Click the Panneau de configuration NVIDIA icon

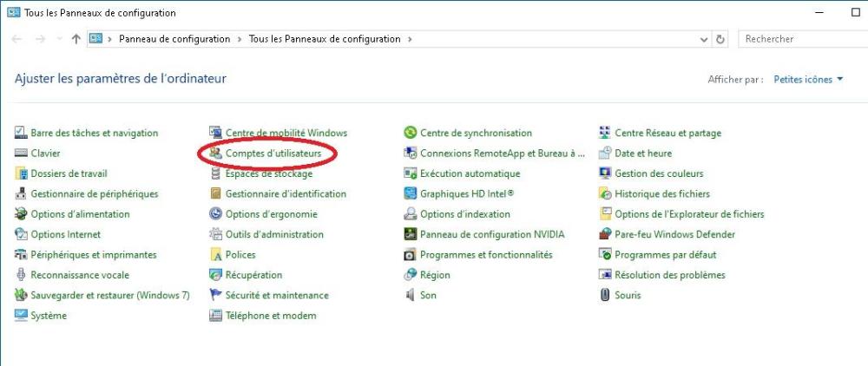coord(411,234)
